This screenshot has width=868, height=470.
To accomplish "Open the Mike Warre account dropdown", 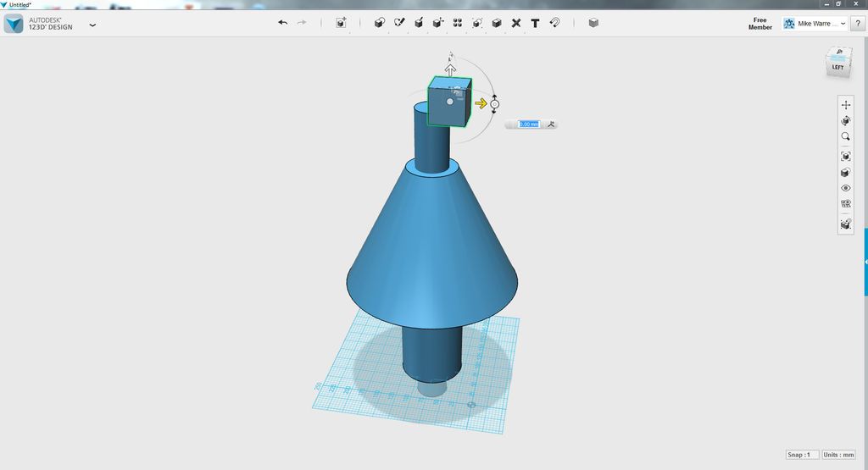I will tap(815, 23).
